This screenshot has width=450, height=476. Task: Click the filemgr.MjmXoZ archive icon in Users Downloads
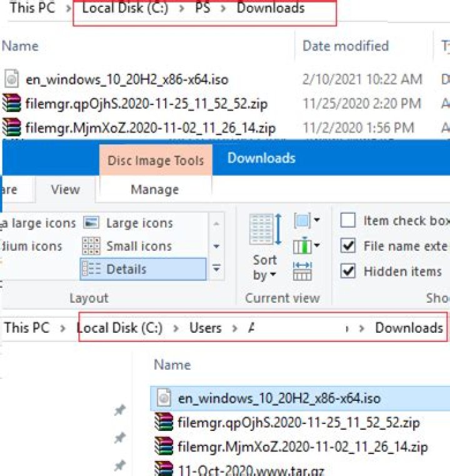(x=164, y=446)
